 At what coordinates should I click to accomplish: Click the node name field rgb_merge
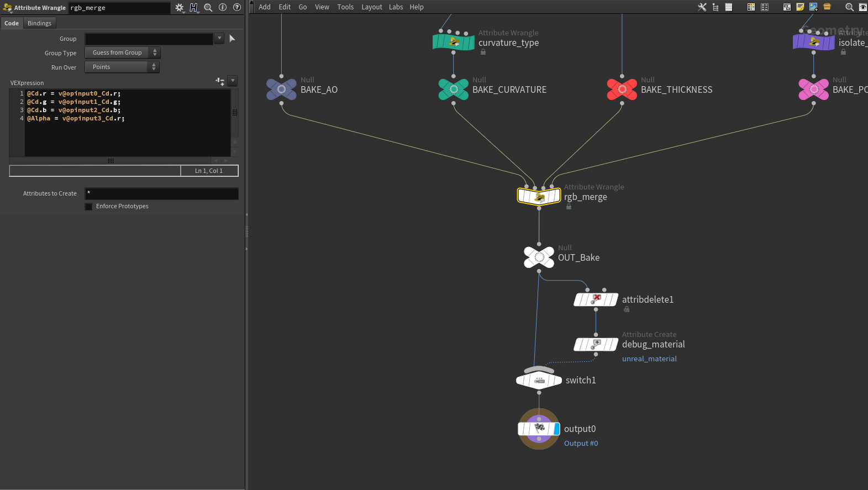click(119, 8)
